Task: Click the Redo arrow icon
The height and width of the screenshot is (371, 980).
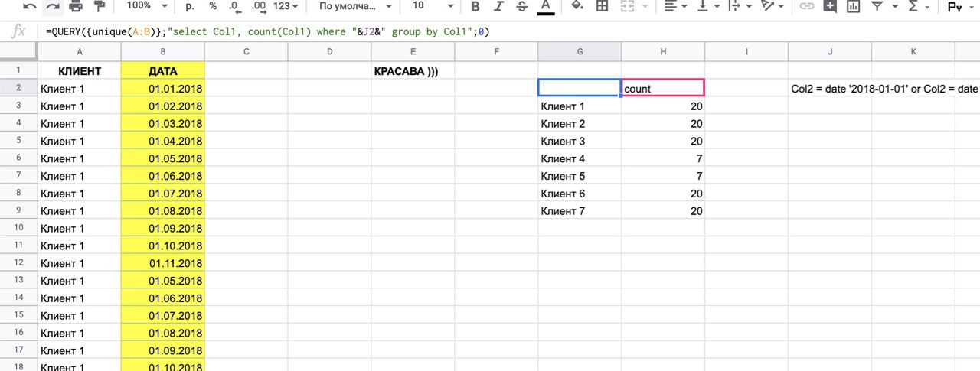Action: (x=52, y=6)
